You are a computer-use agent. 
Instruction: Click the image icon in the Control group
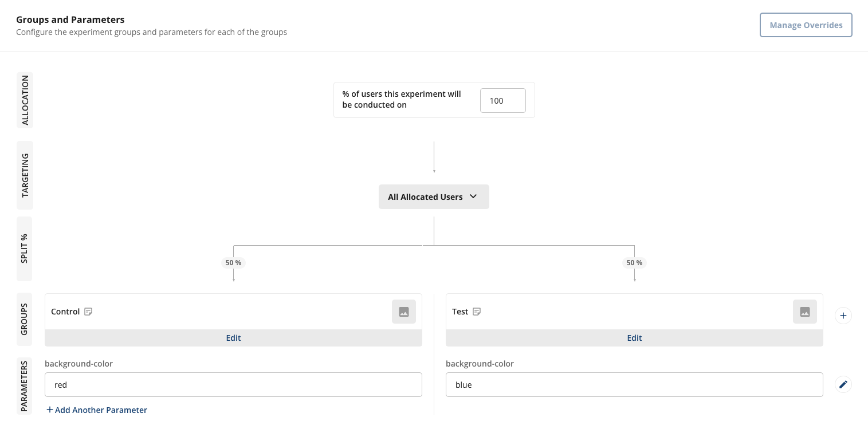(404, 312)
